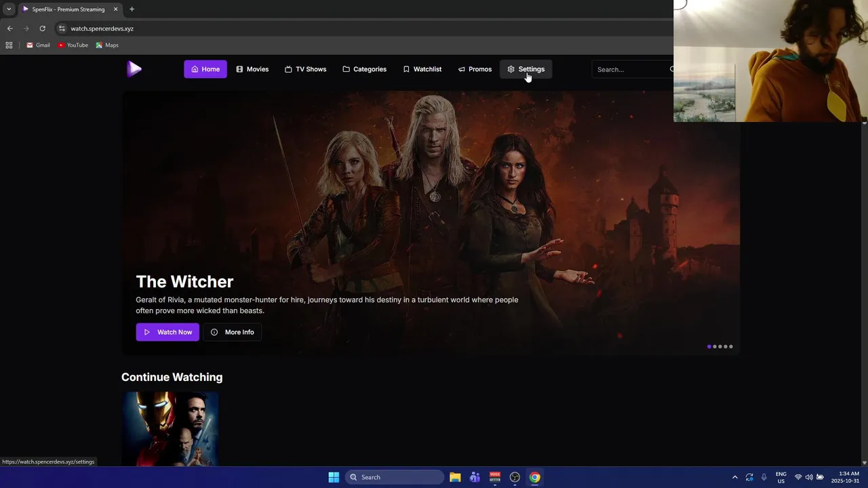Select the SpenFlix - Premium Streaming tab

(68, 9)
